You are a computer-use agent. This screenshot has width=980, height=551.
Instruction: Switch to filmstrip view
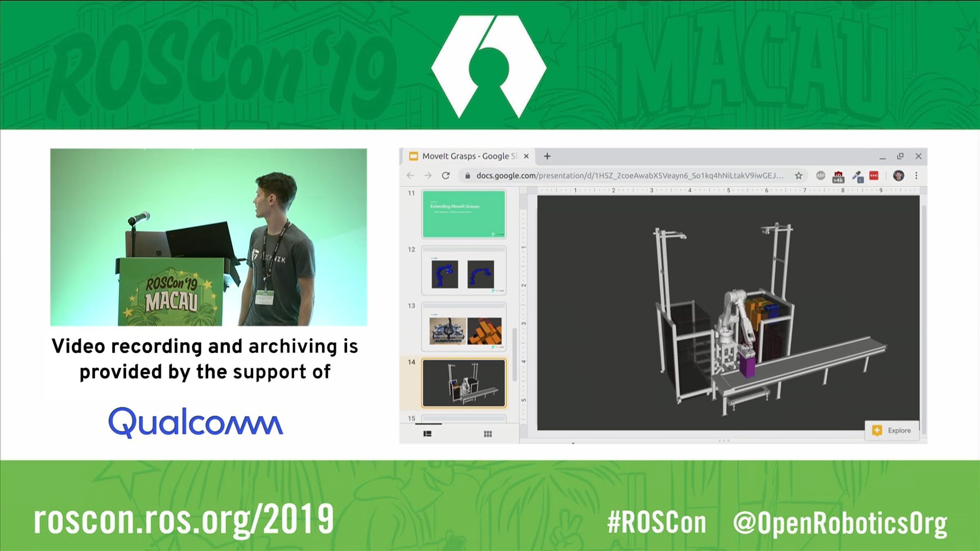coord(428,433)
